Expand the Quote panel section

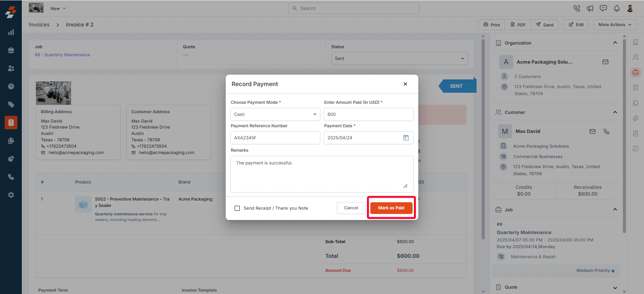tap(615, 288)
